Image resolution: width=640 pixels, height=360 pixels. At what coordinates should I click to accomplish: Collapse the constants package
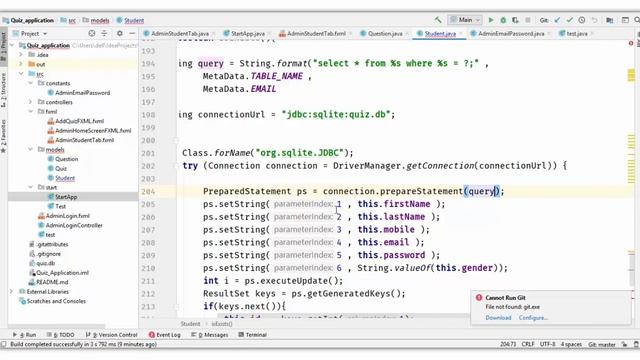pyautogui.click(x=30, y=83)
